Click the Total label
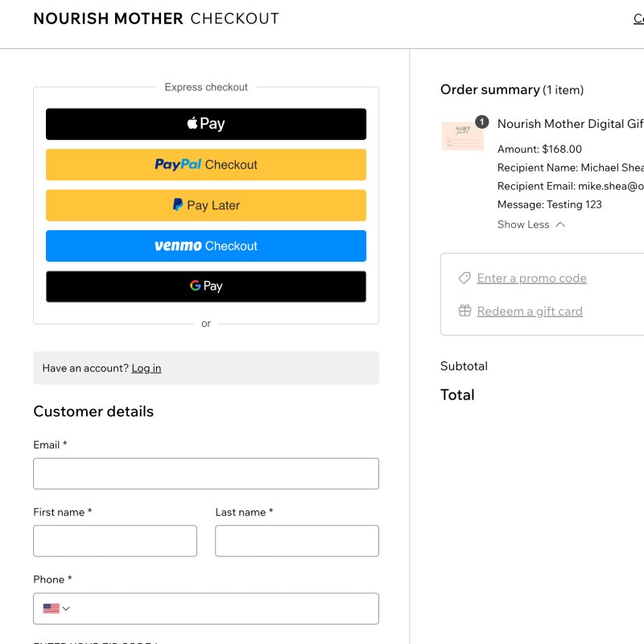The image size is (644, 644). click(457, 394)
